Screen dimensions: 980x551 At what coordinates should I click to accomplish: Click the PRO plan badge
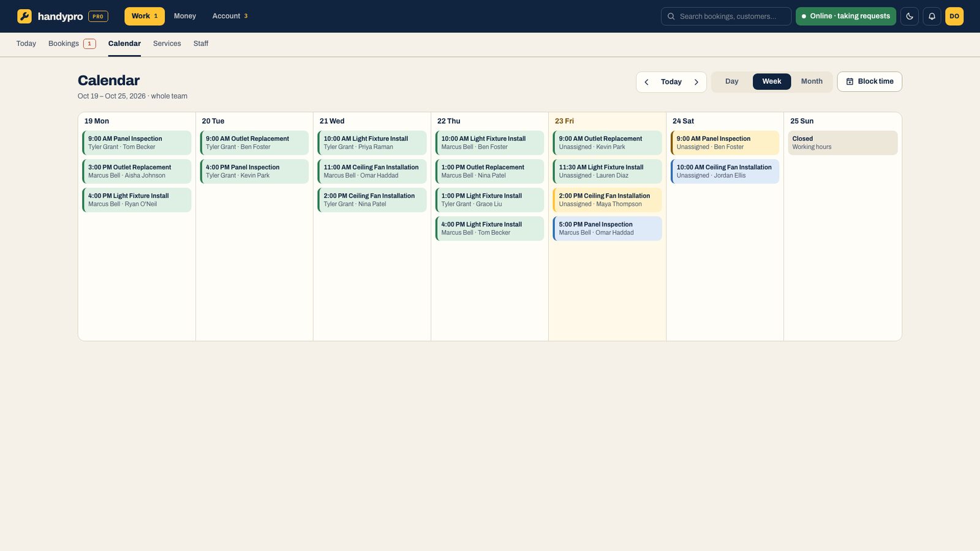98,17
